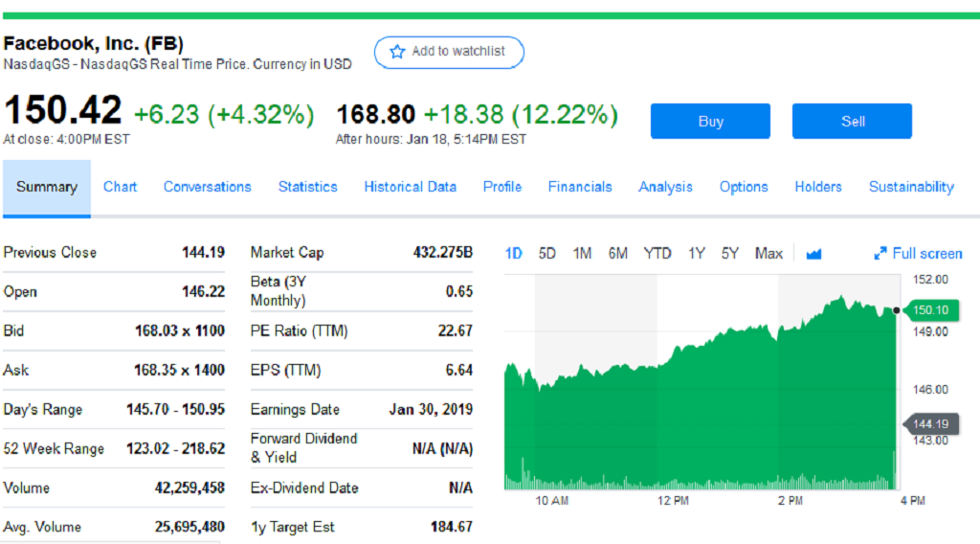Click the Ex-Dividend Date label
This screenshot has width=980, height=544.
(x=304, y=487)
